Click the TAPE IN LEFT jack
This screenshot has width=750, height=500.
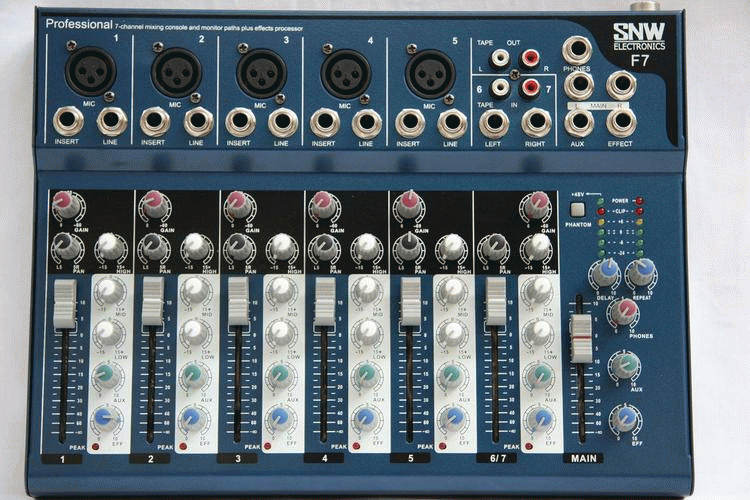point(493,122)
